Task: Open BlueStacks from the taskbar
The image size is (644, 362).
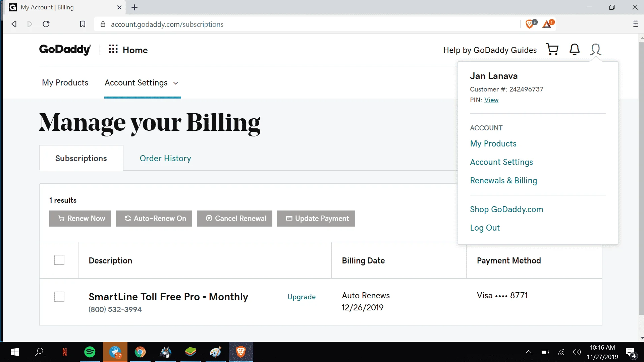Action: (191, 352)
